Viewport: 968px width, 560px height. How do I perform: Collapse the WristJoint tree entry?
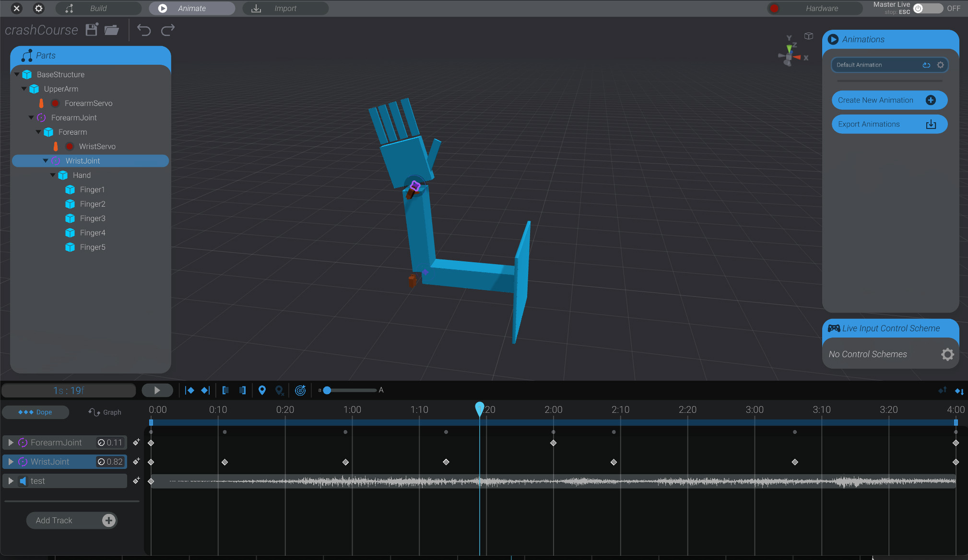(x=46, y=161)
